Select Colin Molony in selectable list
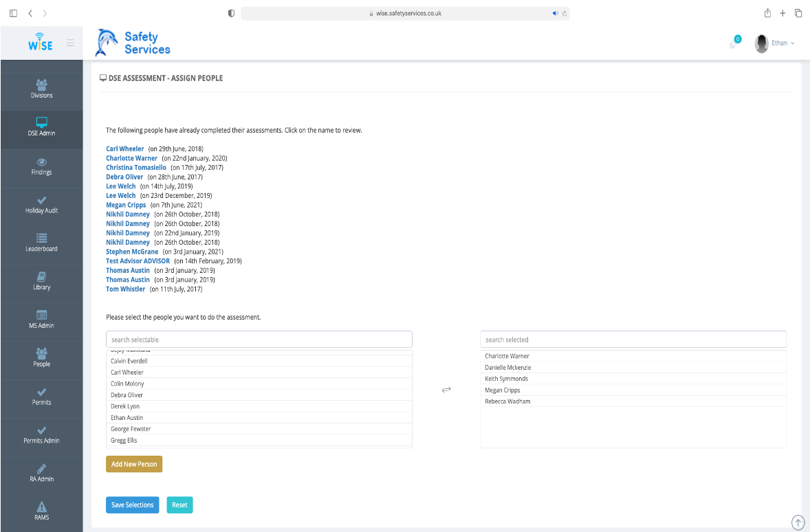The width and height of the screenshot is (810, 532). (x=259, y=384)
